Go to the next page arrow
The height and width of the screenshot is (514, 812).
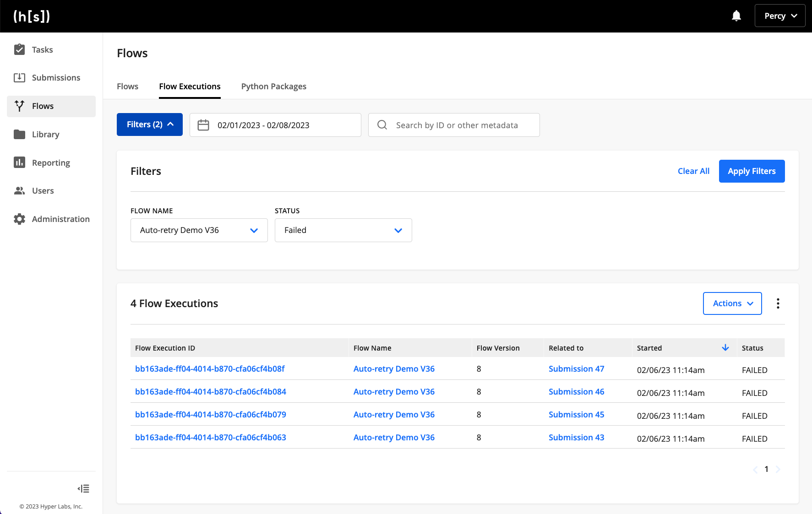click(x=778, y=469)
